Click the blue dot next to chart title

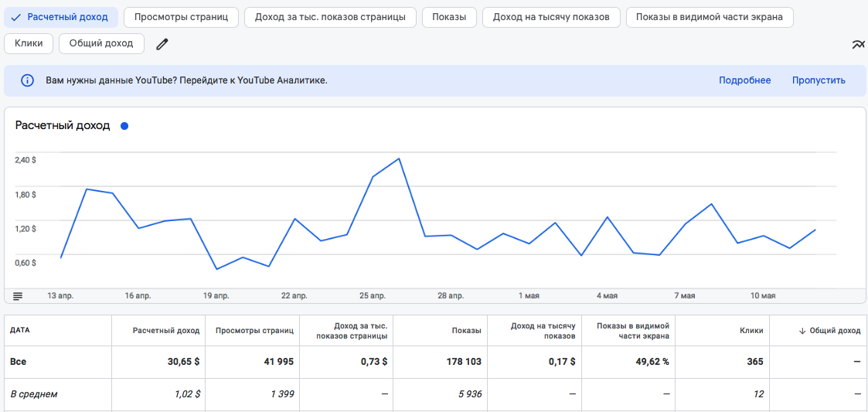pos(124,126)
